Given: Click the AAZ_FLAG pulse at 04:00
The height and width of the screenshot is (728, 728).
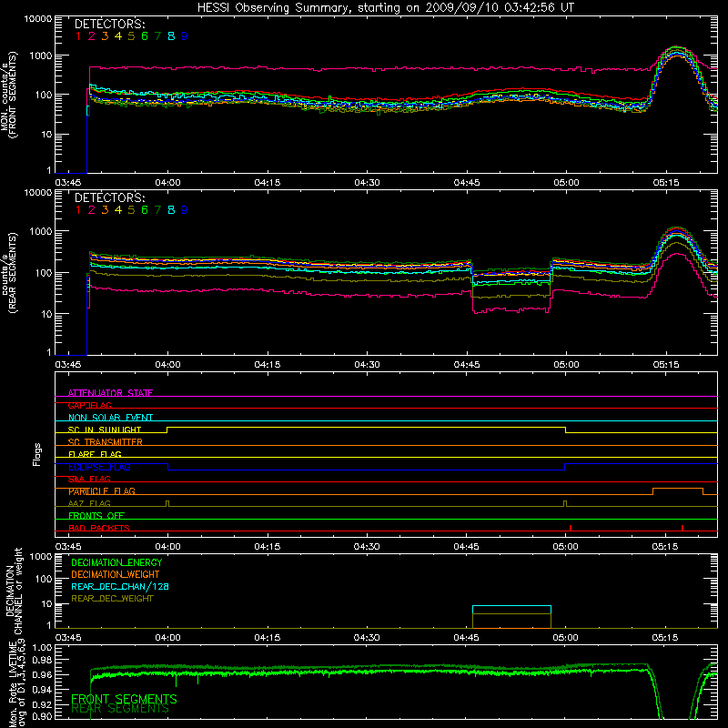Looking at the screenshot, I should [167, 503].
